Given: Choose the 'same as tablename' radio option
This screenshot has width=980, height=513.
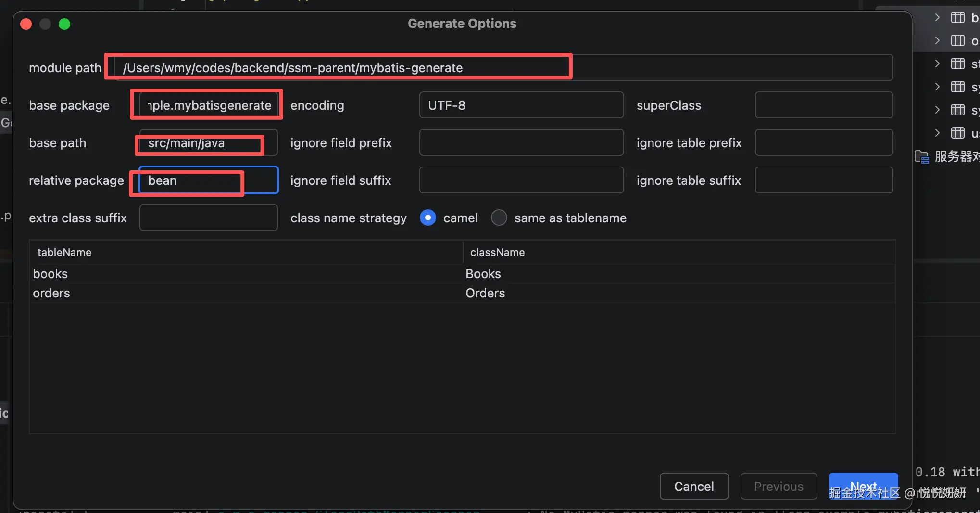Looking at the screenshot, I should [x=499, y=218].
